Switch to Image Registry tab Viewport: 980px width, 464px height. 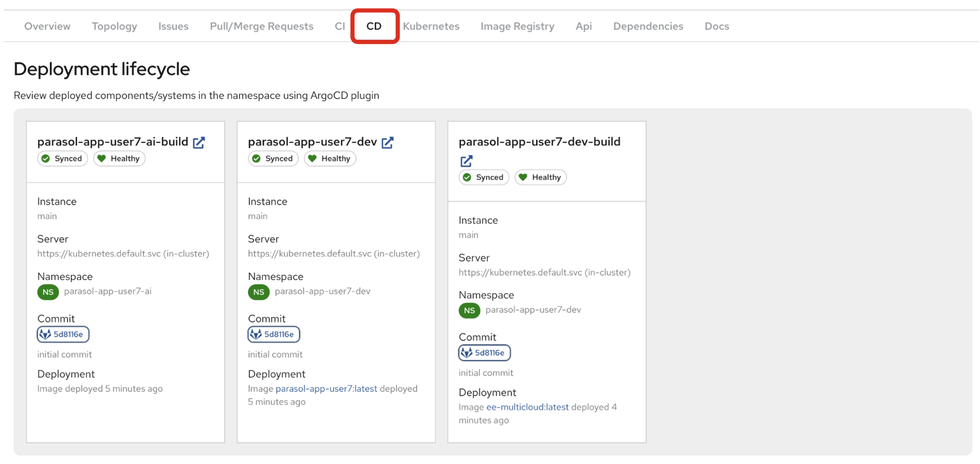517,26
